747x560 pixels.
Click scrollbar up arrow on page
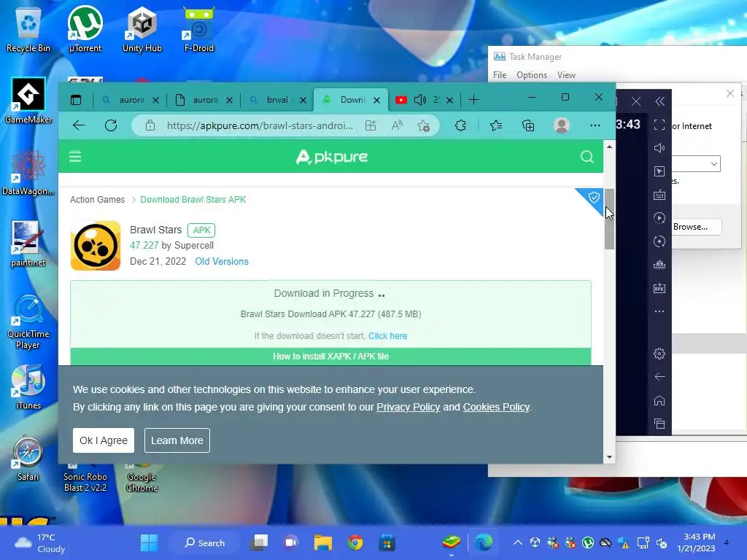click(x=609, y=147)
